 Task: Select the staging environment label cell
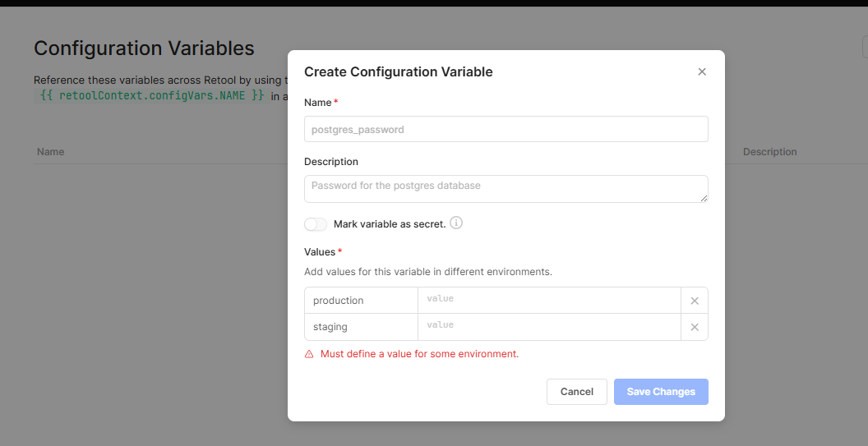(361, 327)
